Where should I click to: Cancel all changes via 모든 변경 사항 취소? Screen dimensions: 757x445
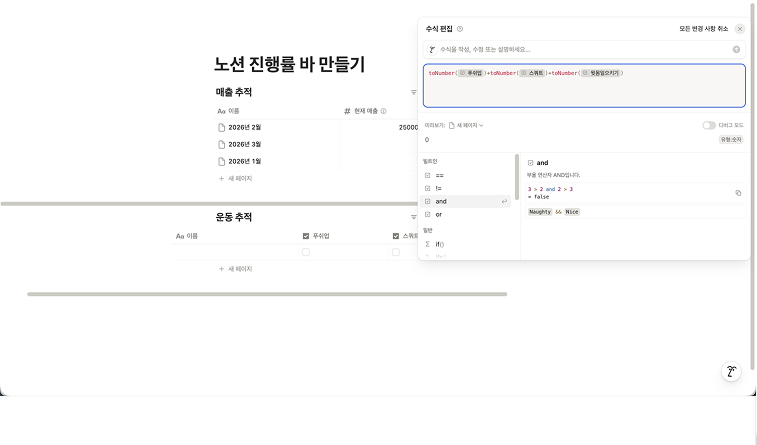703,29
